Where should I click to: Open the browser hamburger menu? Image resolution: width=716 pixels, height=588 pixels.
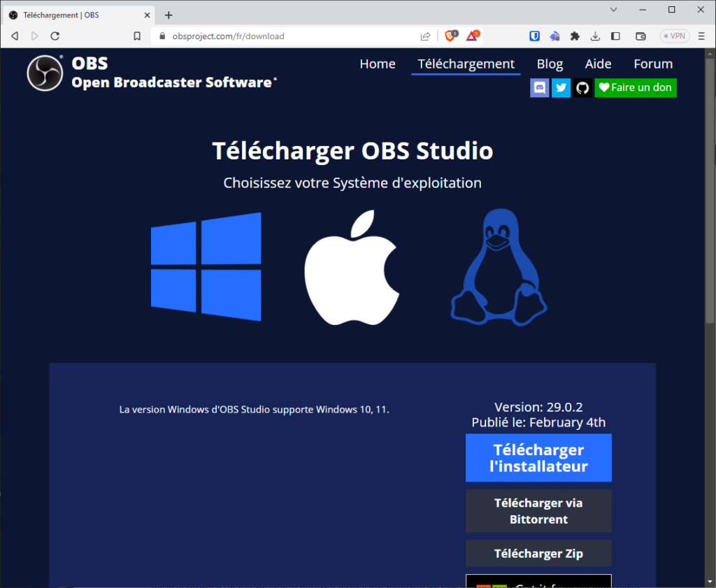701,36
